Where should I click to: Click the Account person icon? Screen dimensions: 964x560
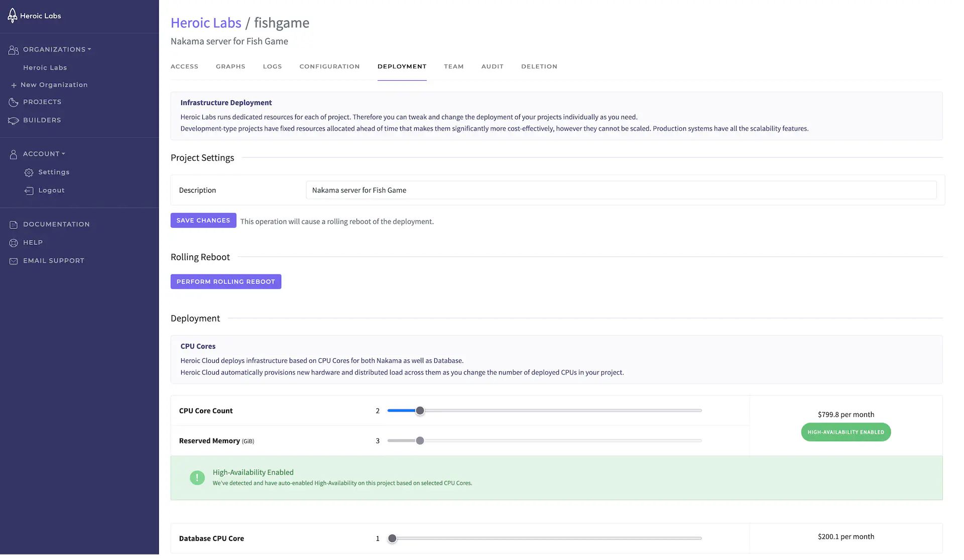(14, 155)
